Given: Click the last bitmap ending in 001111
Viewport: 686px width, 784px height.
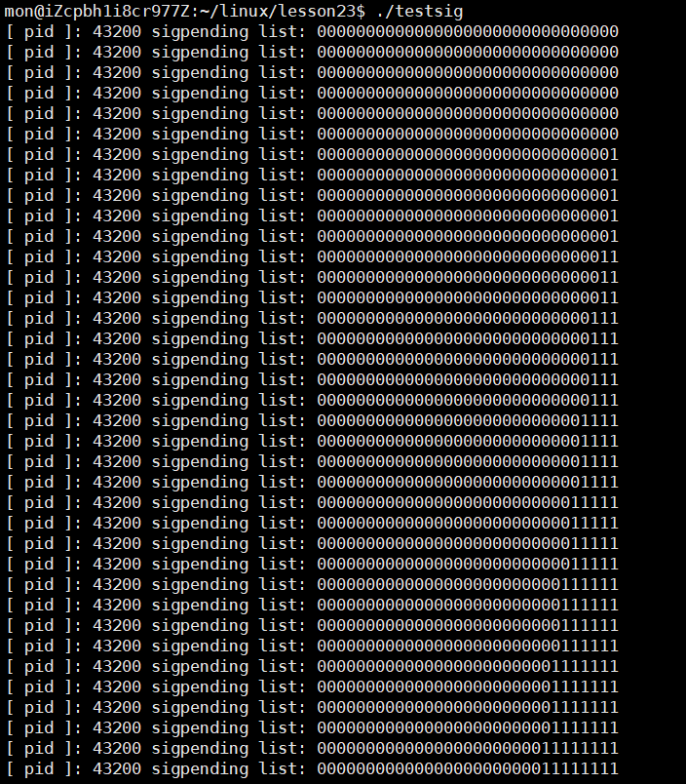Looking at the screenshot, I should point(468,483).
